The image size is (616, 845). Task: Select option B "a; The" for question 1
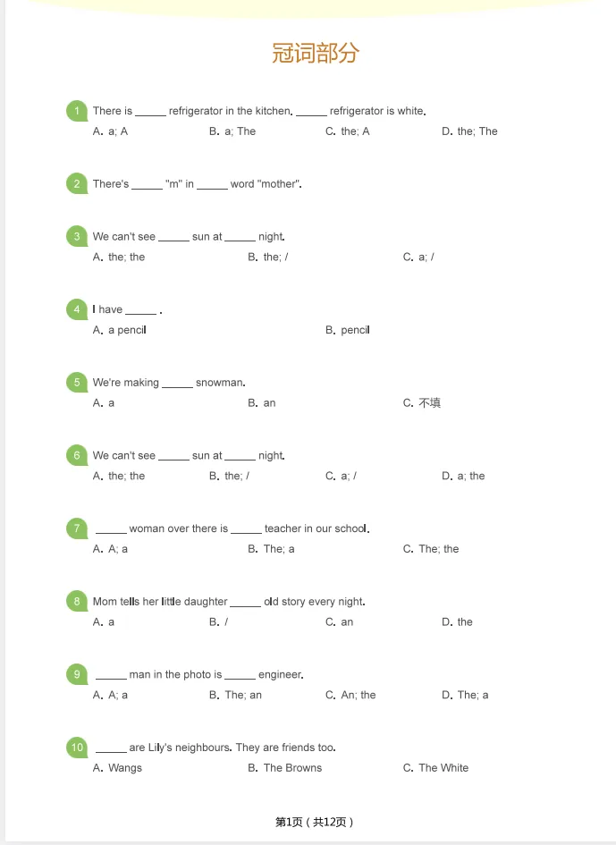click(x=232, y=131)
